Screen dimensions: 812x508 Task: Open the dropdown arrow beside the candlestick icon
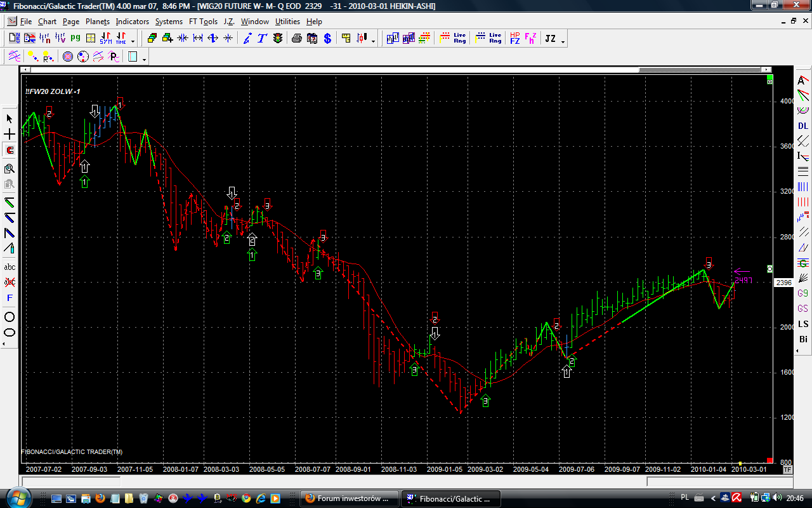pos(373,42)
